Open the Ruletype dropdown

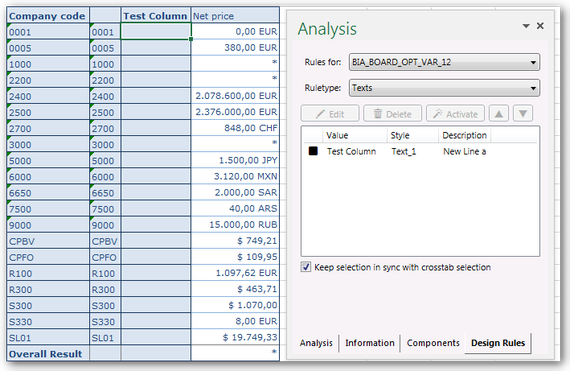(444, 88)
